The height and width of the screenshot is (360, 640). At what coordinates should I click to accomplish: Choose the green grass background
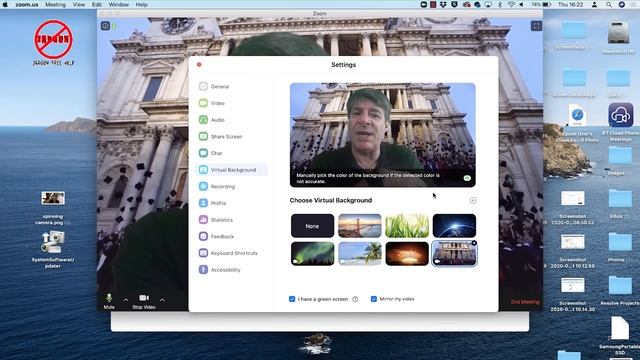click(x=407, y=226)
